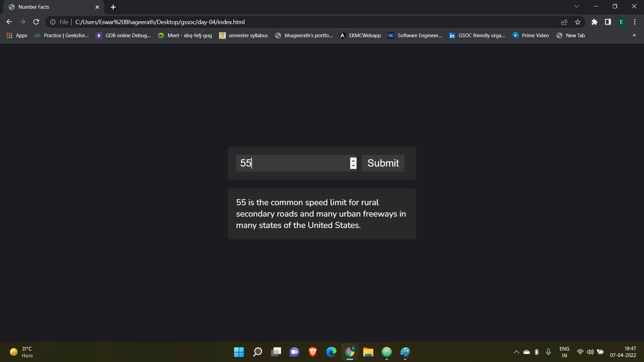Open a new tab with plus

click(113, 7)
